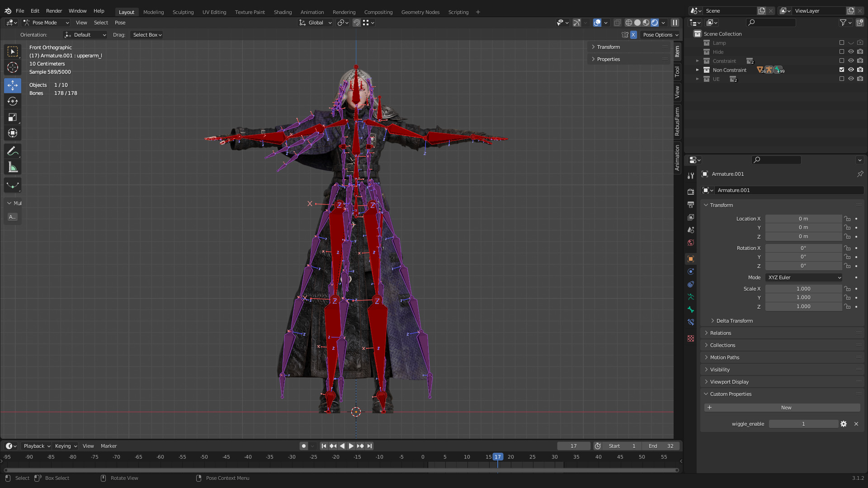The width and height of the screenshot is (868, 488).
Task: Click New custom property button
Action: coord(782,408)
